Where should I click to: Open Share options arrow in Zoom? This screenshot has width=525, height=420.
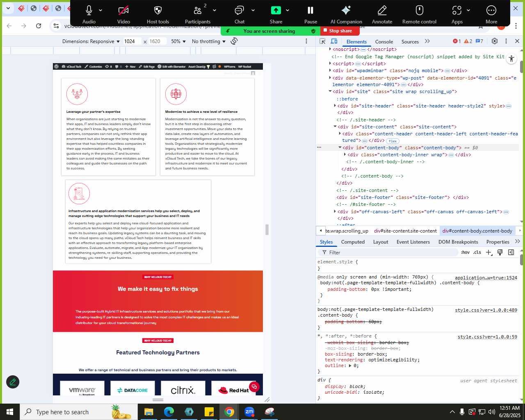[x=288, y=10]
